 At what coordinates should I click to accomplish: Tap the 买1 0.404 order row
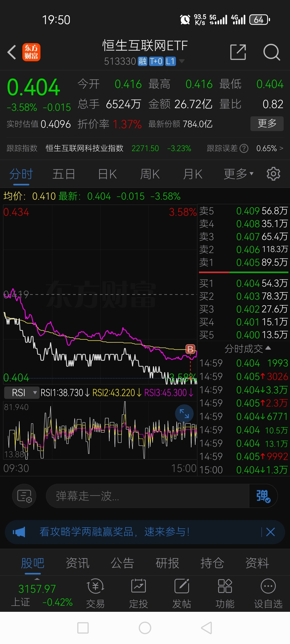(x=244, y=283)
